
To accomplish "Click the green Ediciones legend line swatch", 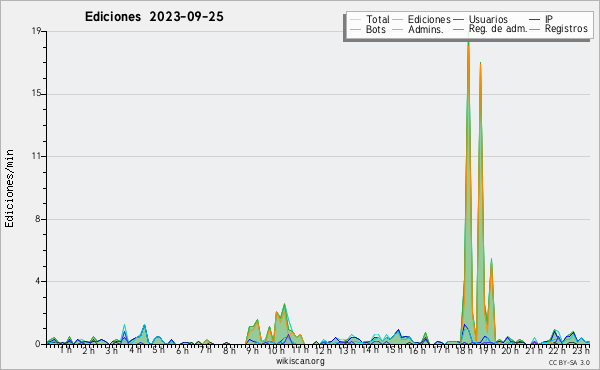I will tap(398, 19).
